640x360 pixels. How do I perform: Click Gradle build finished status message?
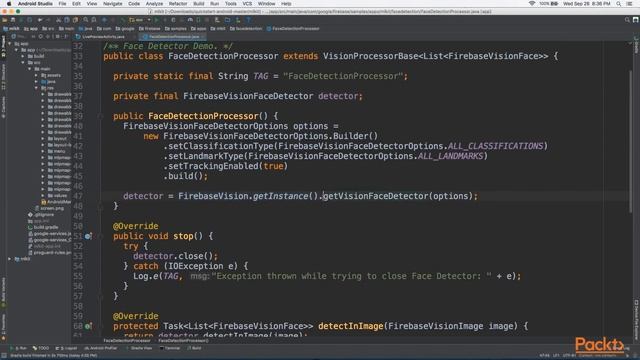tap(53, 356)
